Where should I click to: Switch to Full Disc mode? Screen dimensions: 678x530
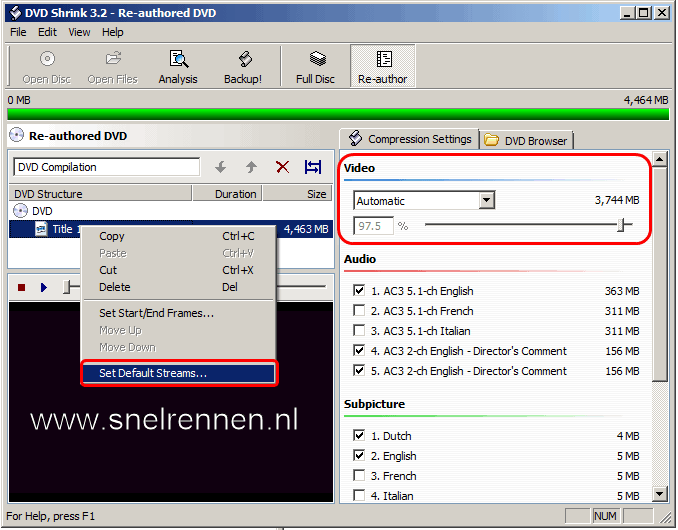point(315,66)
